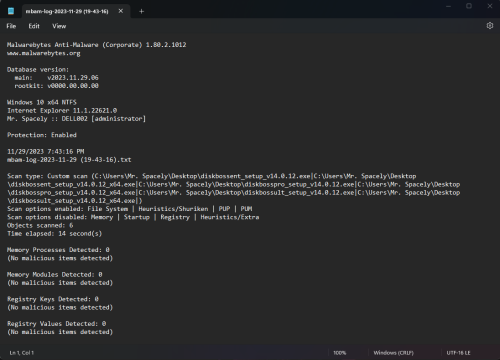Image resolution: width=500 pixels, height=360 pixels.
Task: Open the Edit menu
Action: tap(34, 26)
